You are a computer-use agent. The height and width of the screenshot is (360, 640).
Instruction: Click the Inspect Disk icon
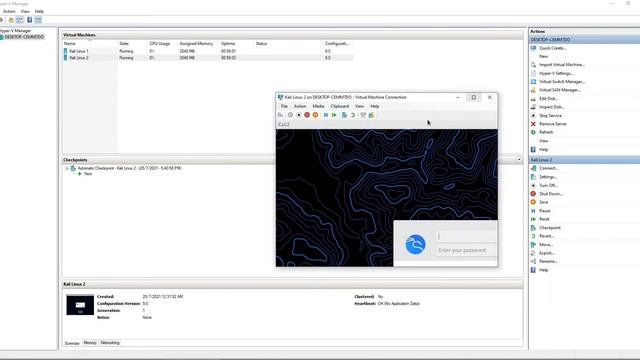533,107
